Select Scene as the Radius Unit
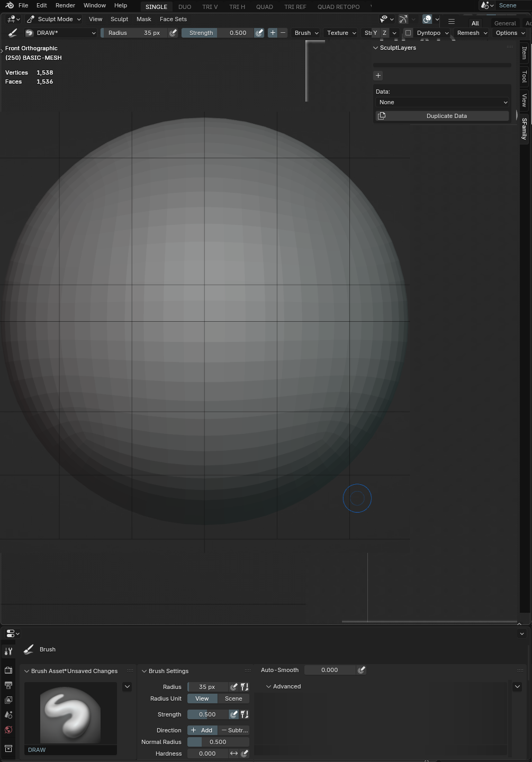 [x=233, y=698]
